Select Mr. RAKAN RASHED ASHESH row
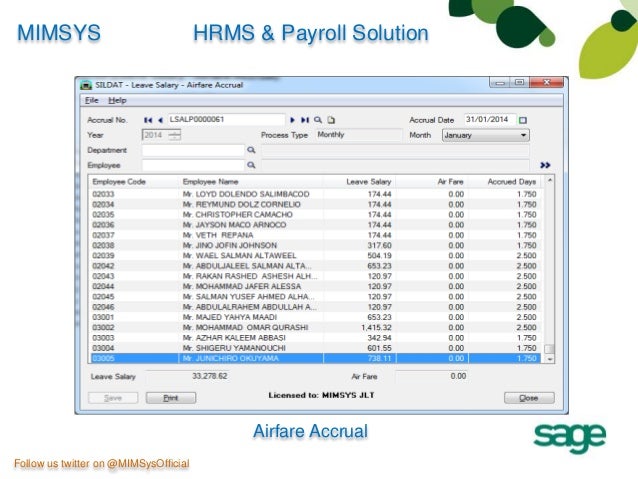The width and height of the screenshot is (638, 479). click(315, 276)
